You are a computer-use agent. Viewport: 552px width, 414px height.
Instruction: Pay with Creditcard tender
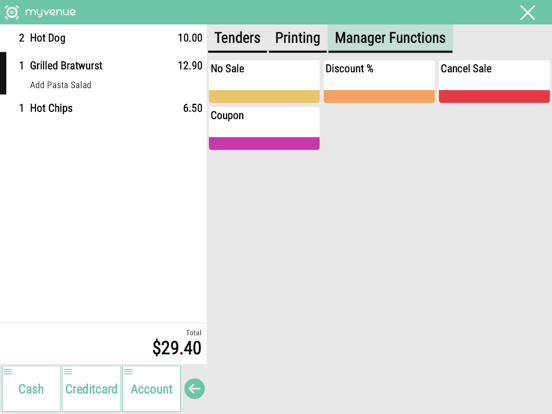(x=92, y=389)
